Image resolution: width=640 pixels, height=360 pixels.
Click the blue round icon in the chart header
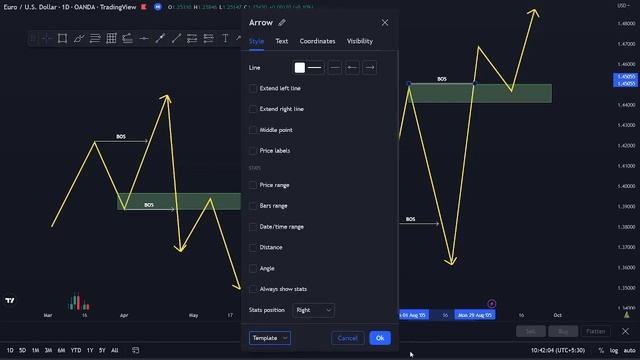tap(158, 7)
